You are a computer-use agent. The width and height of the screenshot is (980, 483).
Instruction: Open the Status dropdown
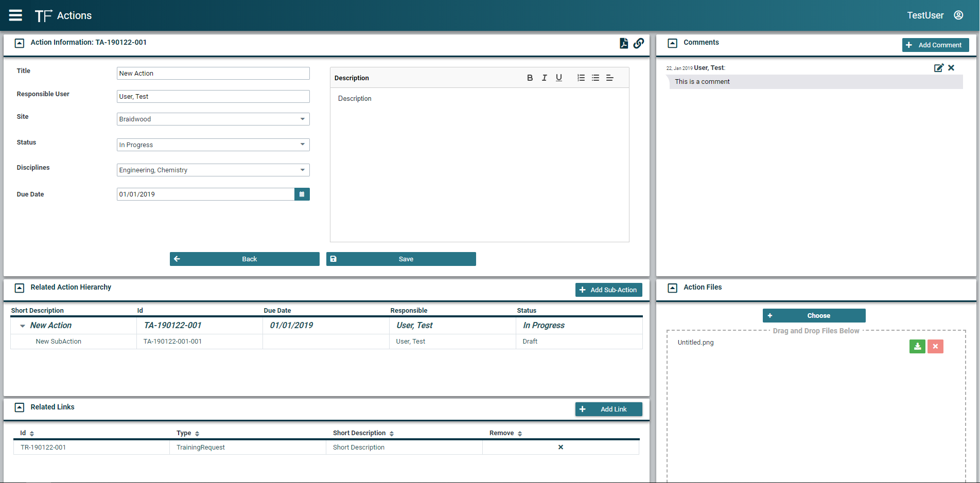(x=302, y=145)
